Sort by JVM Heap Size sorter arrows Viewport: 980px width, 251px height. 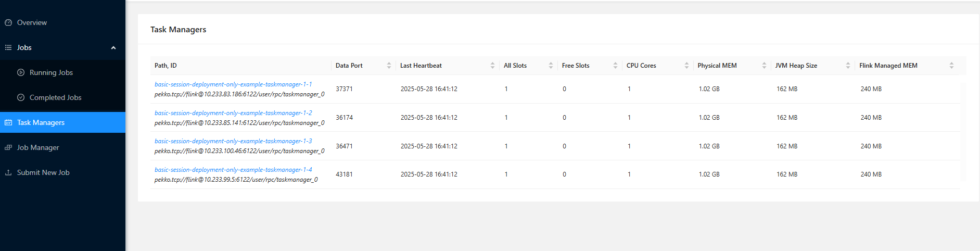click(848, 66)
